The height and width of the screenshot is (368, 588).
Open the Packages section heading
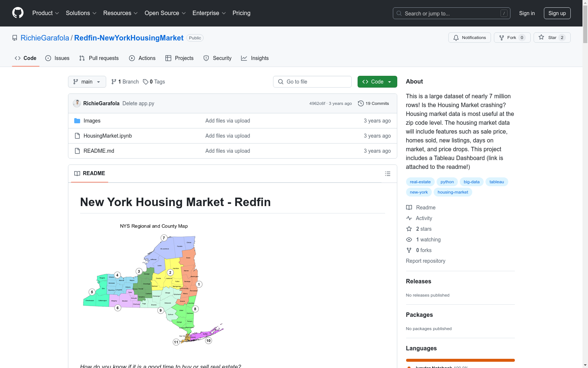(x=419, y=315)
